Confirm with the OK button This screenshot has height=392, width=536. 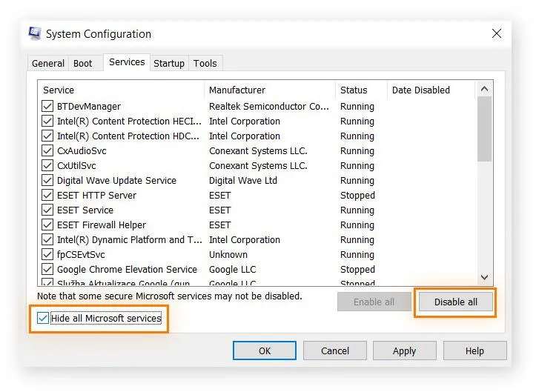click(265, 351)
